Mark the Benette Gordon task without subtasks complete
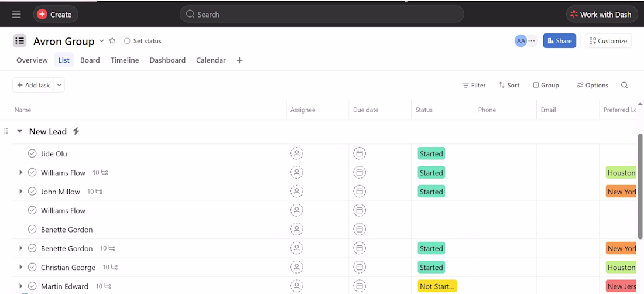The image size is (644, 294). pos(32,229)
